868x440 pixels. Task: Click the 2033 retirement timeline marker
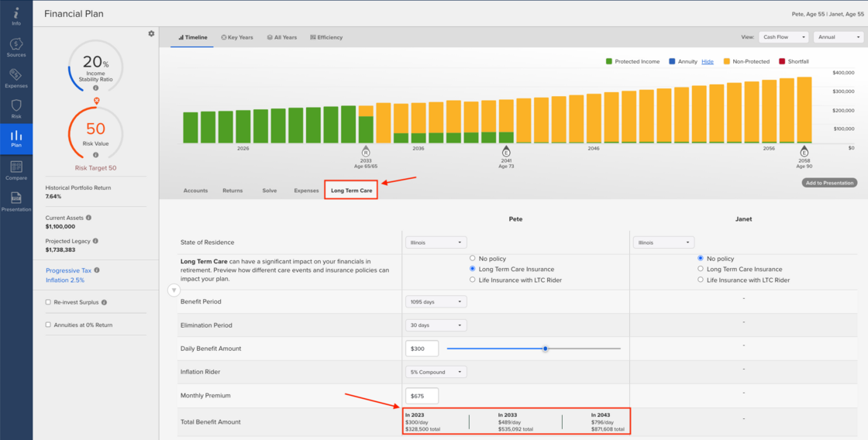click(x=365, y=152)
